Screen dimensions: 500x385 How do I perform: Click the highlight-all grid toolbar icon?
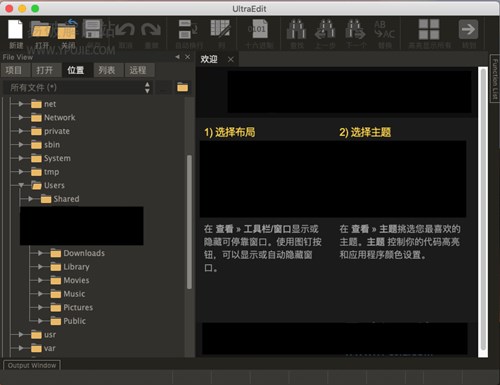pyautogui.click(x=429, y=29)
